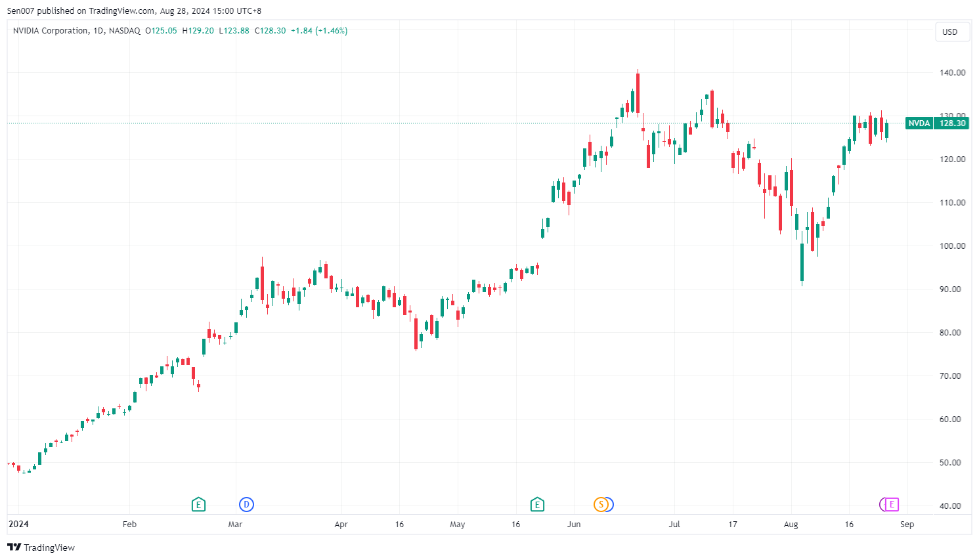
Task: Click the orange split S marker
Action: 600,504
